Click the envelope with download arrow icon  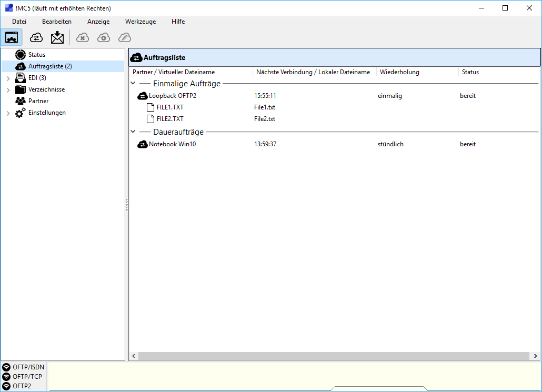57,37
